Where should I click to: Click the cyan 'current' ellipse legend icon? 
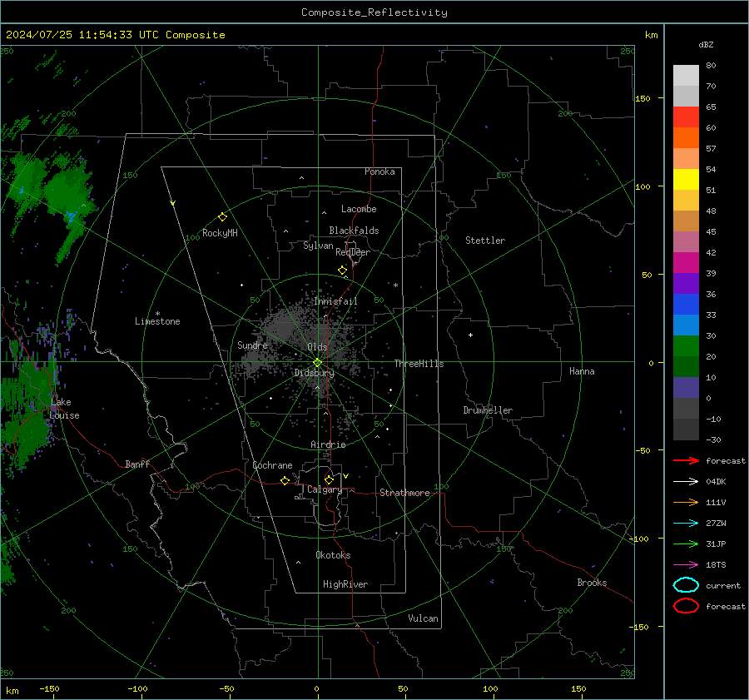[x=686, y=585]
